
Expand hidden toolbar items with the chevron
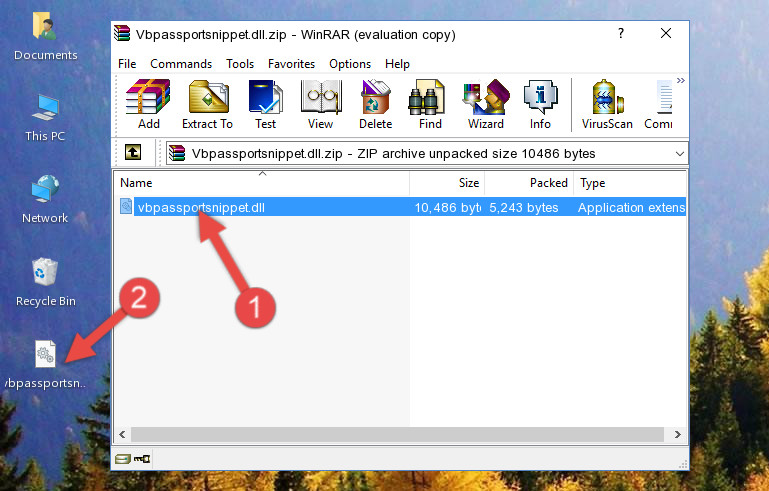click(681, 80)
